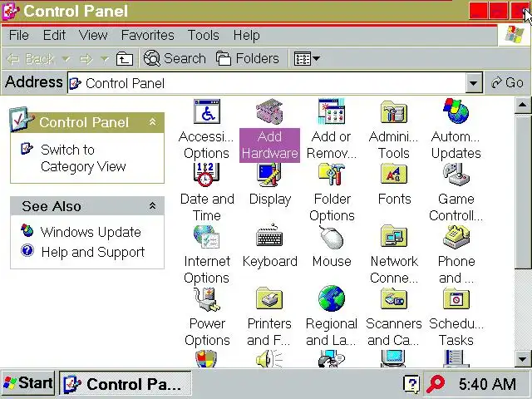532x399 pixels.
Task: Open the File menu
Action: (18, 35)
